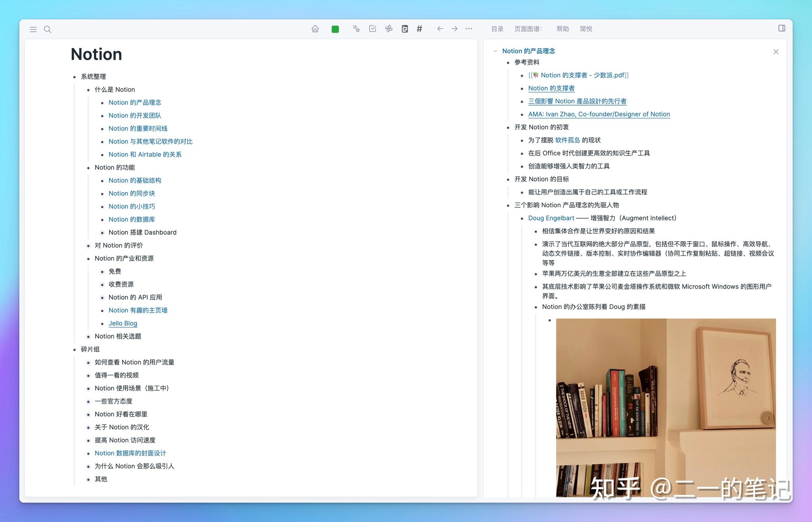This screenshot has height=522, width=812.
Task: Open the three-dots more menu
Action: [469, 29]
